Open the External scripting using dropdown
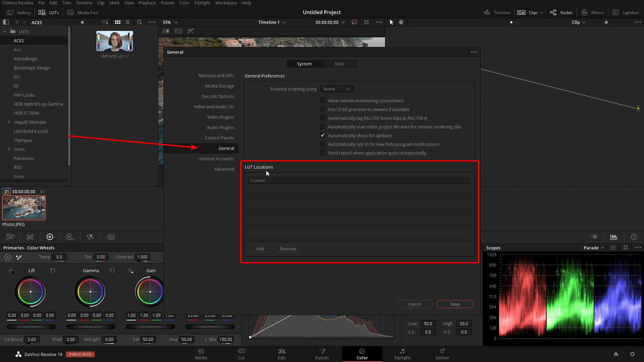Screen dimensions: 644x362 336,89
